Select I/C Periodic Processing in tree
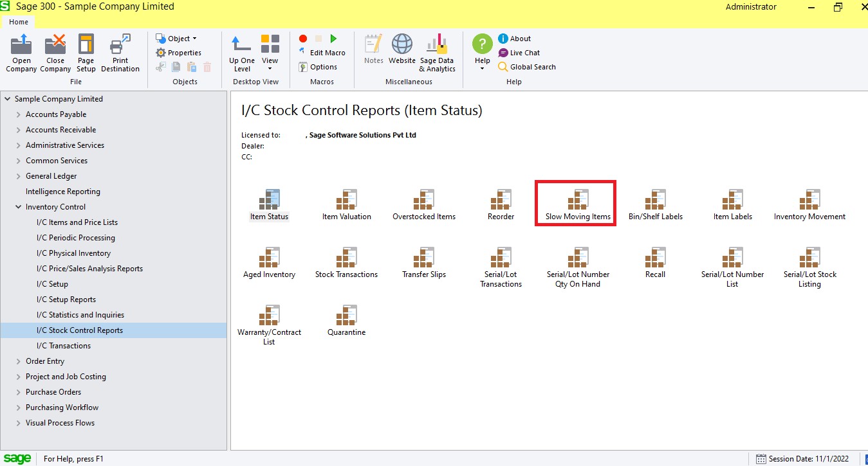Image resolution: width=868 pixels, height=466 pixels. [x=76, y=238]
